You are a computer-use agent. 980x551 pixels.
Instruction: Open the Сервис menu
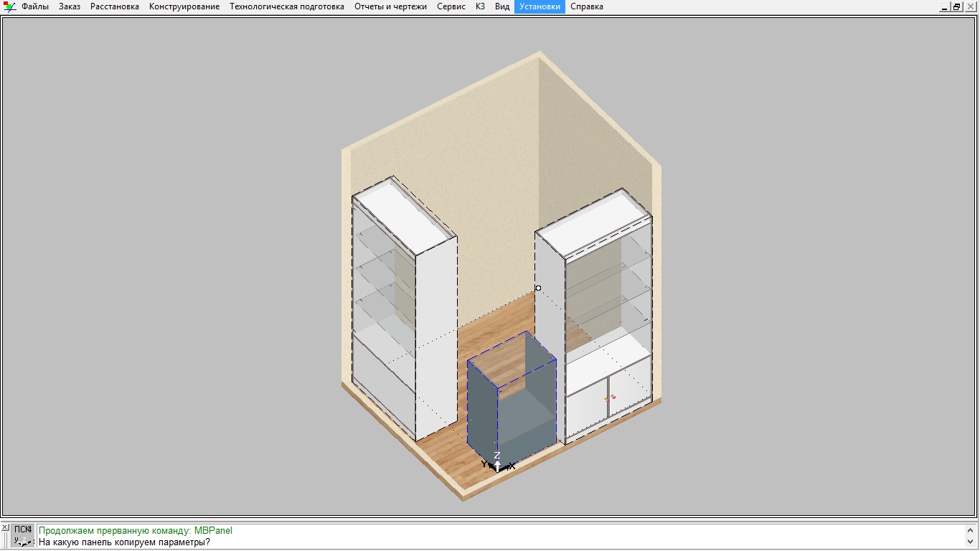click(451, 6)
